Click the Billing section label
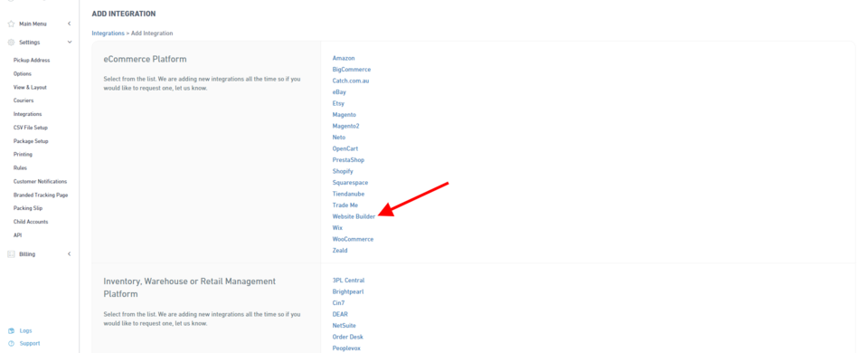 click(x=27, y=253)
